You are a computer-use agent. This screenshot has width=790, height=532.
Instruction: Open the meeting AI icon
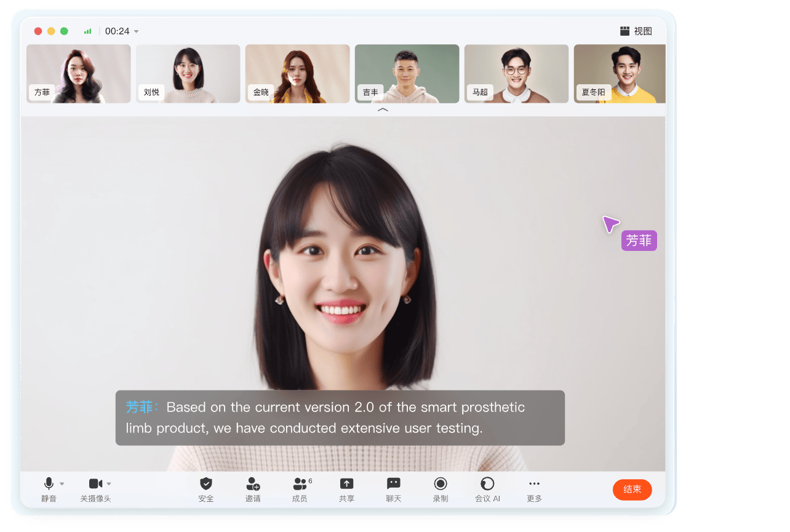click(x=487, y=483)
